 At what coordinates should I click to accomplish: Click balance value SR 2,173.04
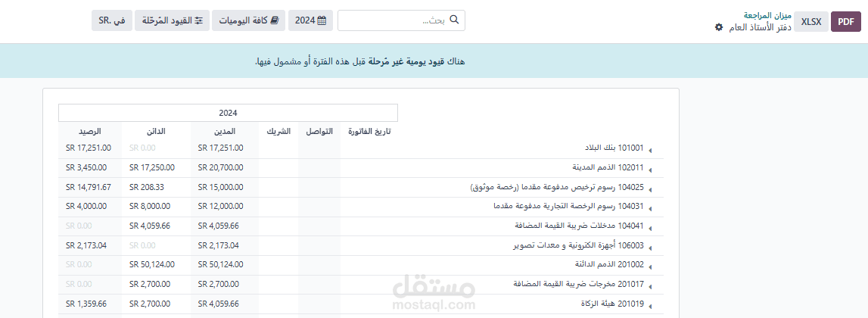click(x=86, y=245)
